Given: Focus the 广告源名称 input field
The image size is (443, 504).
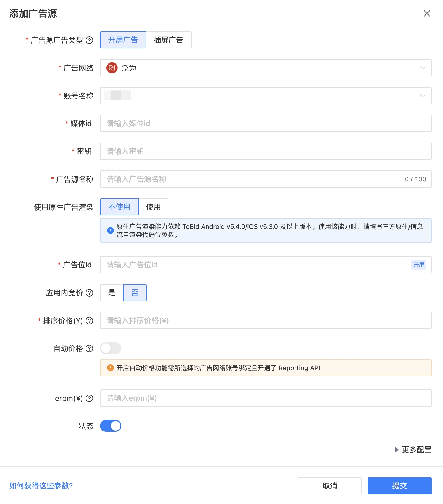Looking at the screenshot, I should 266,179.
